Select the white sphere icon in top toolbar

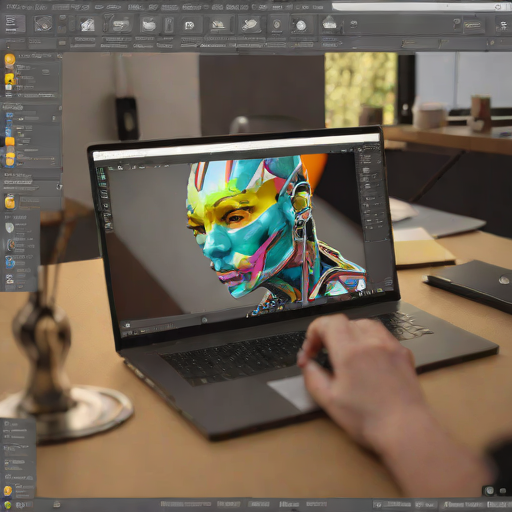pos(301,25)
